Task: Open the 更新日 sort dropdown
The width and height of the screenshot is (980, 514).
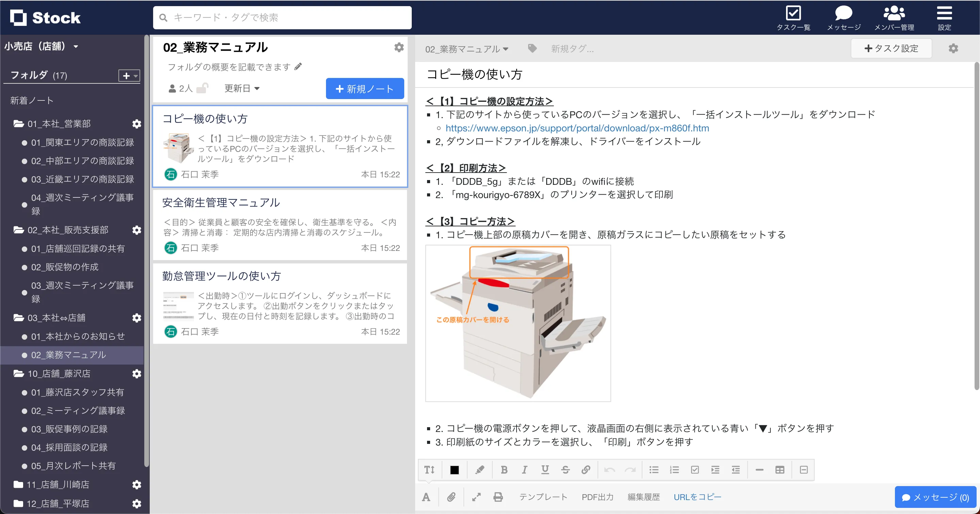Action: point(242,88)
